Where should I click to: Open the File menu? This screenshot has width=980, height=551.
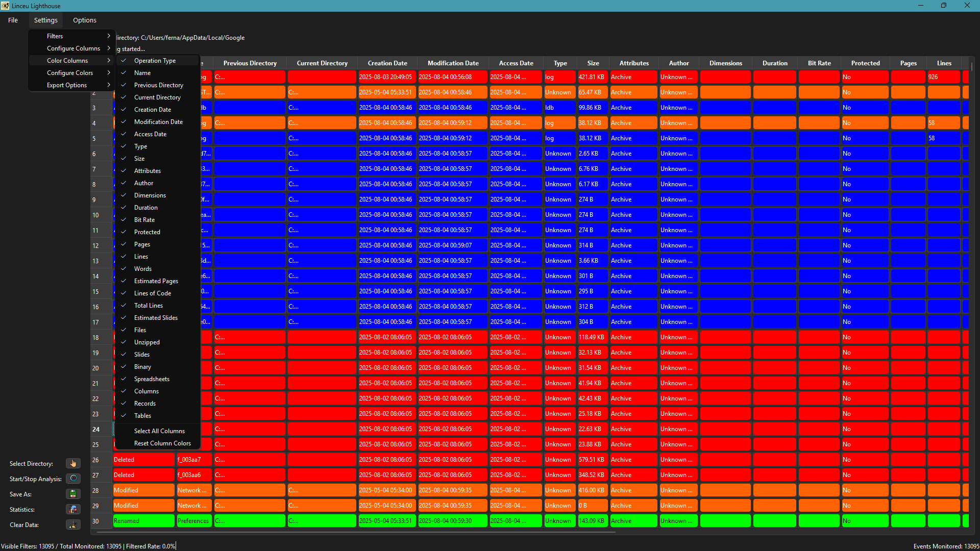click(x=13, y=20)
